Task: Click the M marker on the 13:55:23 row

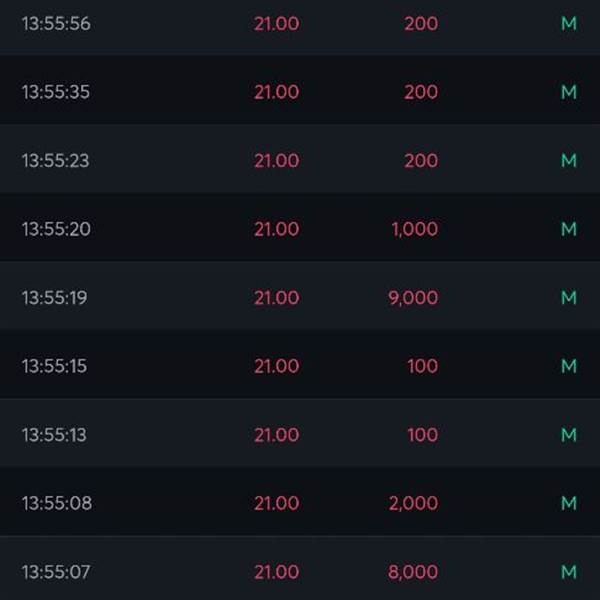Action: pyautogui.click(x=569, y=161)
